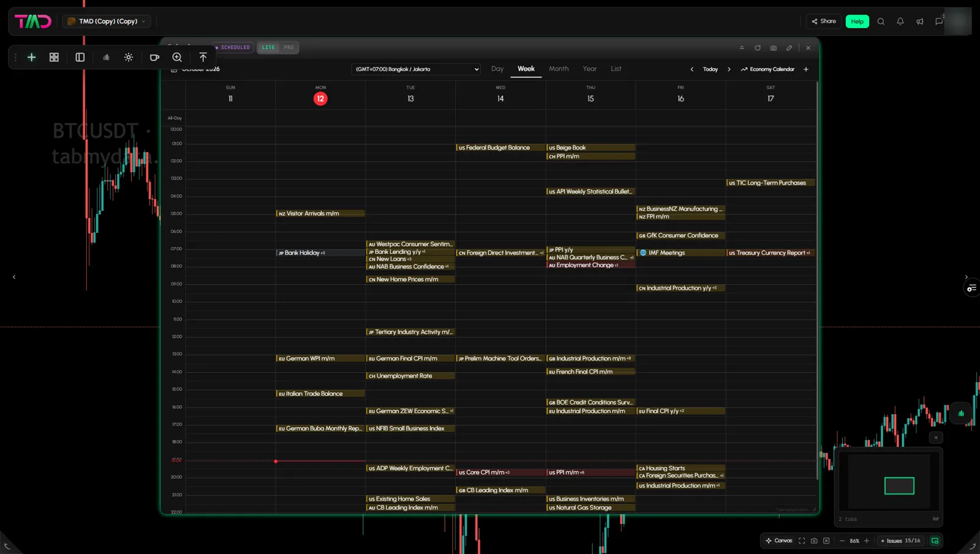Viewport: 980px width, 554px height.
Task: Take a snapshot with the calendar camera icon
Action: 774,48
